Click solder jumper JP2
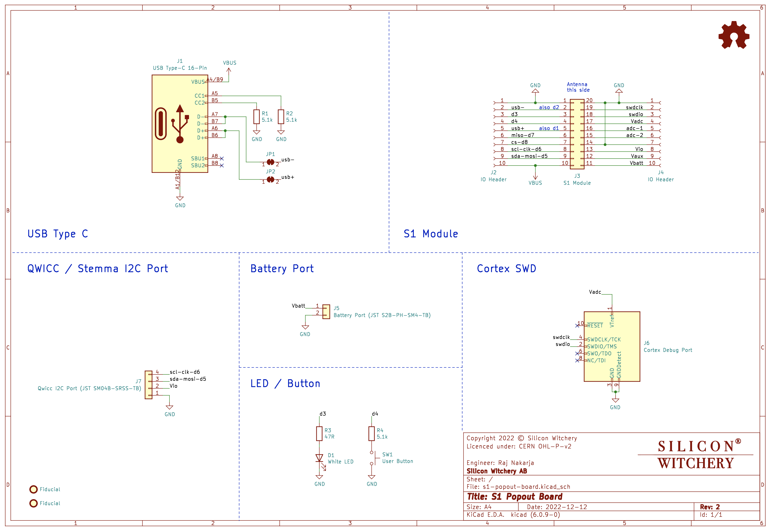Screen dimensions: 770x532 pyautogui.click(x=270, y=179)
